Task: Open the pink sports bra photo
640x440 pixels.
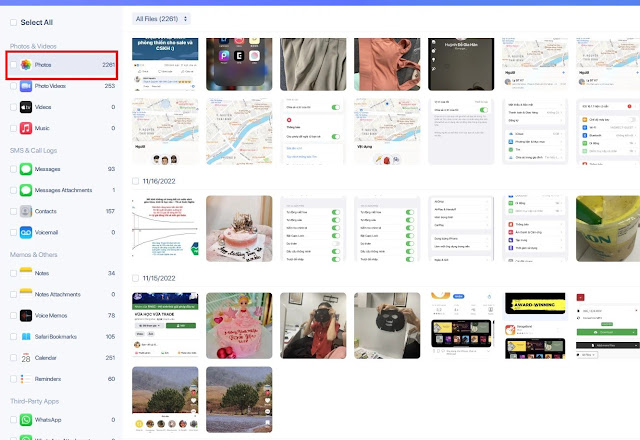Action: pos(387,64)
